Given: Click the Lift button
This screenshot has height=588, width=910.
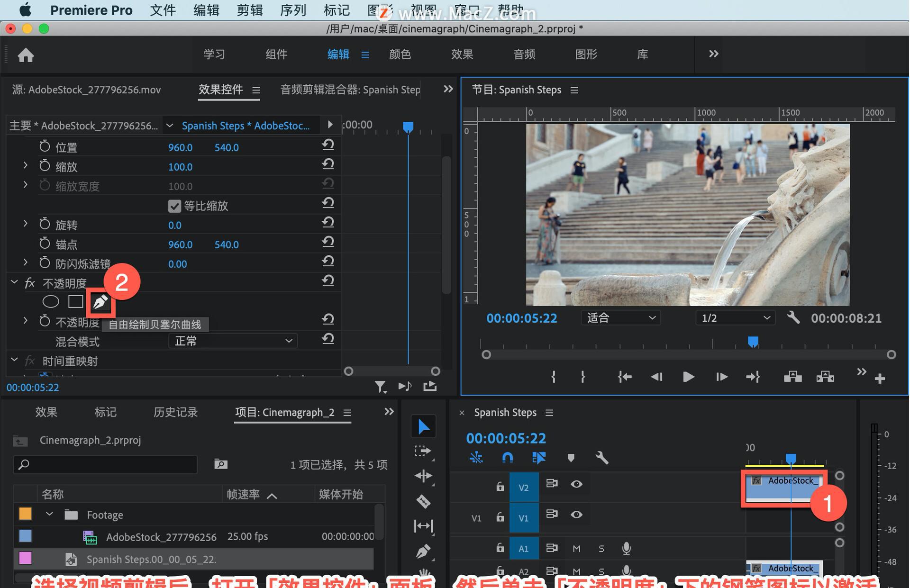Looking at the screenshot, I should [792, 377].
